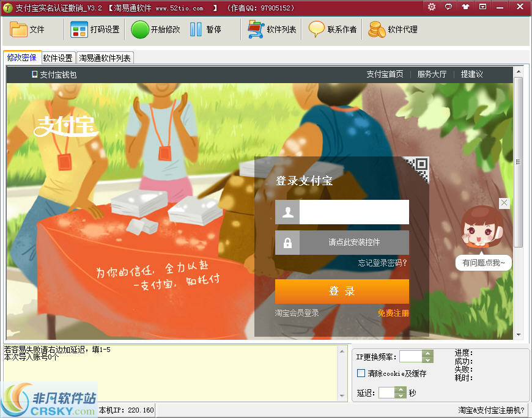Viewport: 532px width, 418px height.
Task: Click log line 本次导入账号0个
Action: click(x=31, y=357)
